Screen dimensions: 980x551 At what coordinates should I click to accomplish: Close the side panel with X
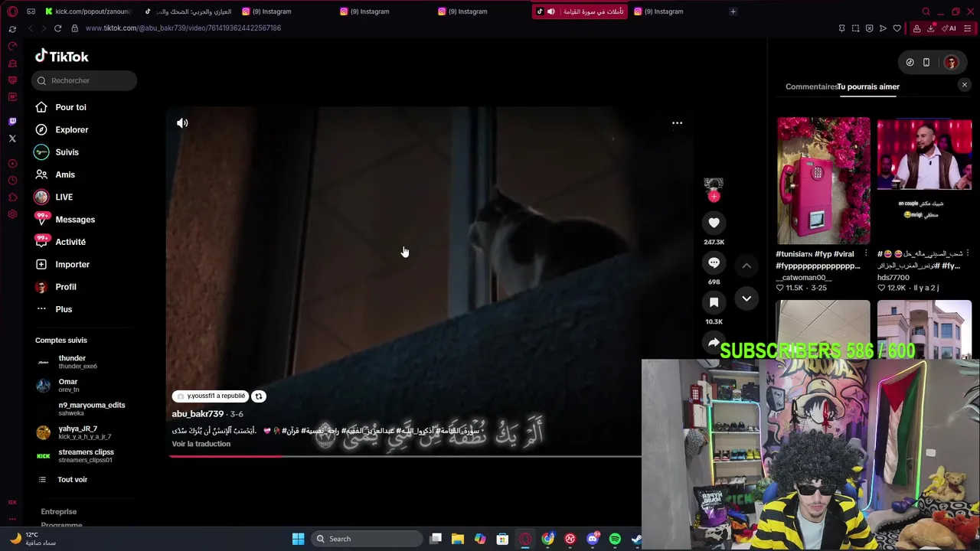click(x=965, y=85)
